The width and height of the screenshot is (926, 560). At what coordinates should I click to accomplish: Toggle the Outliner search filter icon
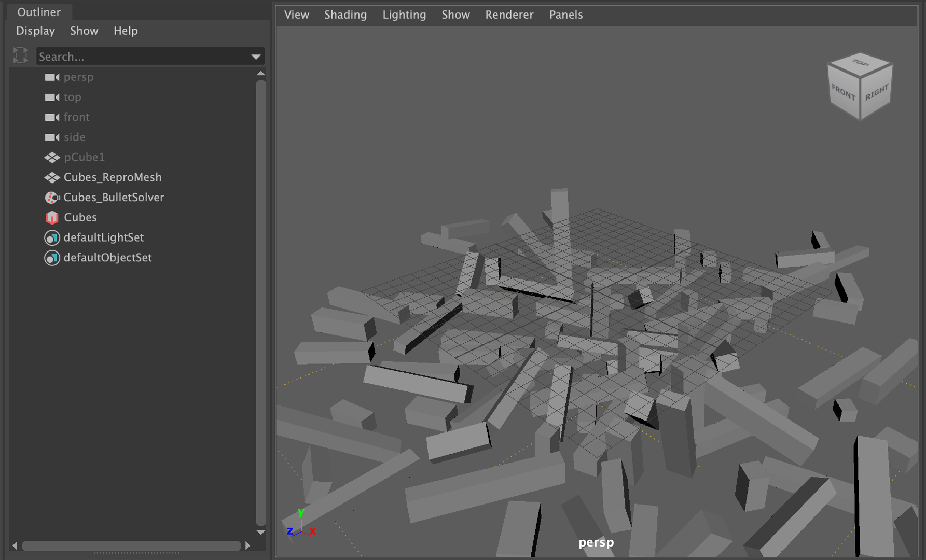click(21, 55)
